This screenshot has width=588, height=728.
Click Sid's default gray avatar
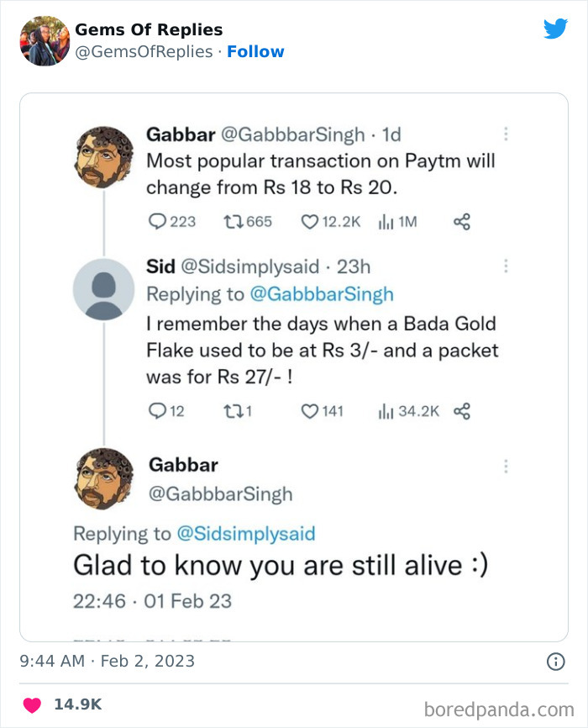(x=103, y=290)
